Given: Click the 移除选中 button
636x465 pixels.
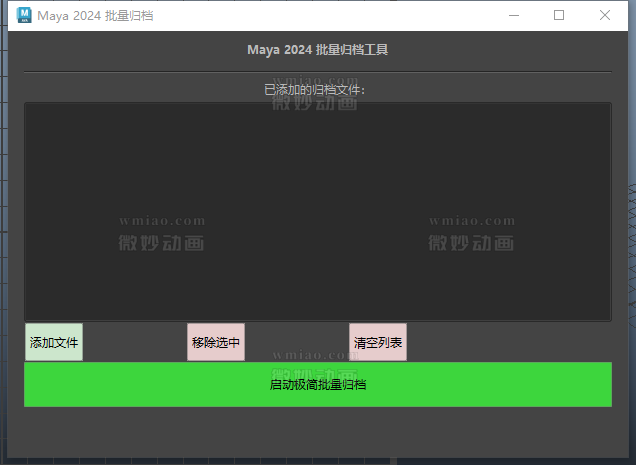Looking at the screenshot, I should click(216, 342).
